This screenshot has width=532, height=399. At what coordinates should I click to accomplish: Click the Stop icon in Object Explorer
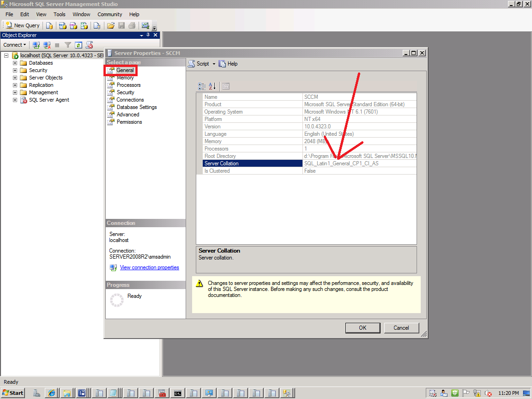(x=57, y=45)
